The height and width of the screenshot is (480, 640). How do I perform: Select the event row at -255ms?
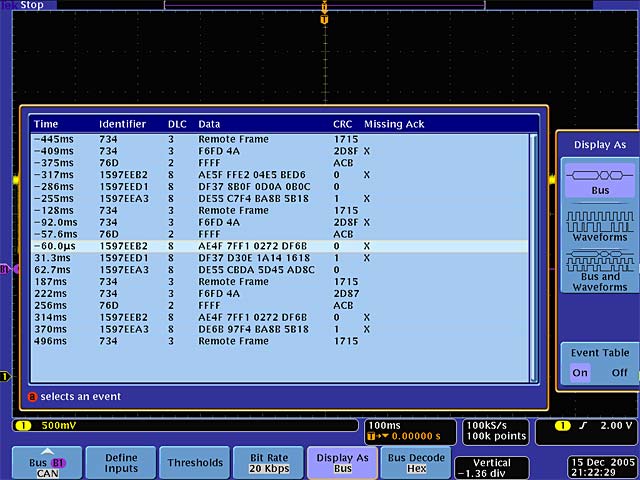pyautogui.click(x=280, y=198)
